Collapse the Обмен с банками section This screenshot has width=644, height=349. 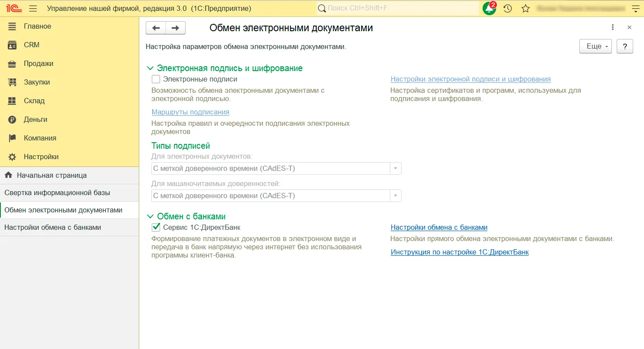click(150, 217)
